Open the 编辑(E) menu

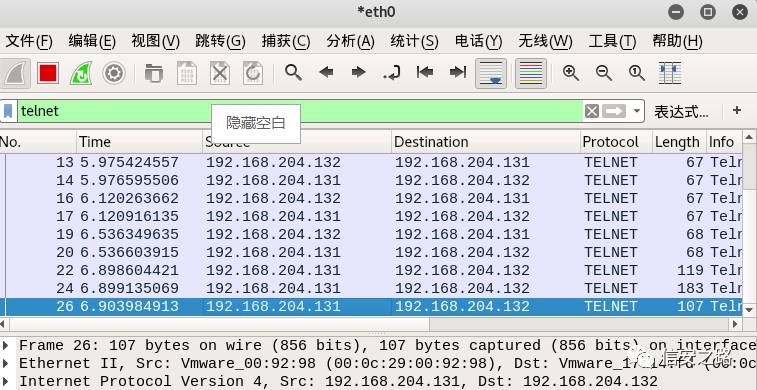coord(92,41)
